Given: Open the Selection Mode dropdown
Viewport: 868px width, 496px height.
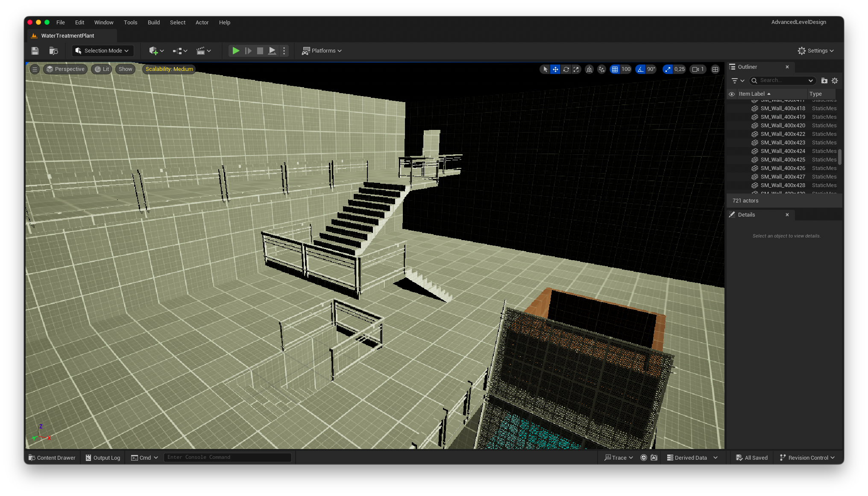Looking at the screenshot, I should pyautogui.click(x=103, y=51).
